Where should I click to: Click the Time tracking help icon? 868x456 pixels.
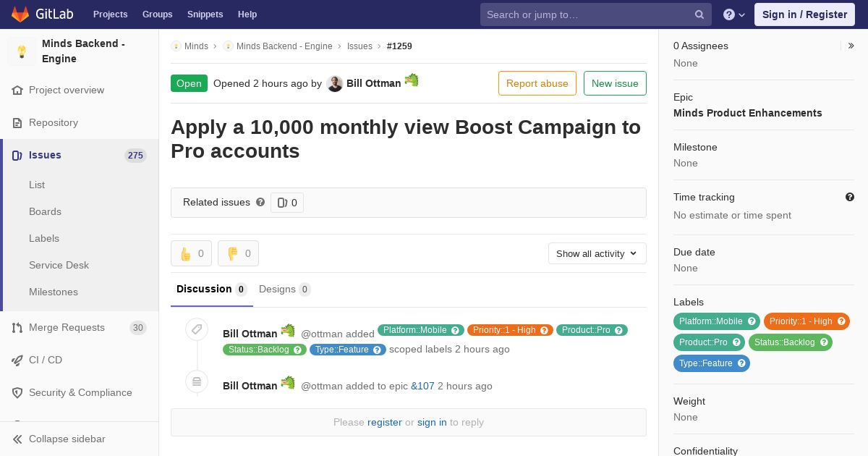coord(850,197)
